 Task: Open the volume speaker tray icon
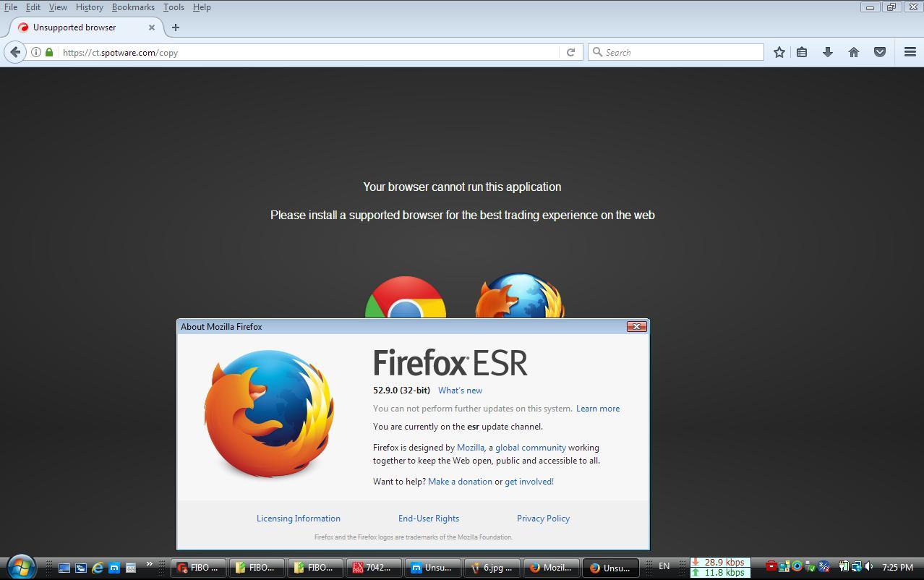868,566
